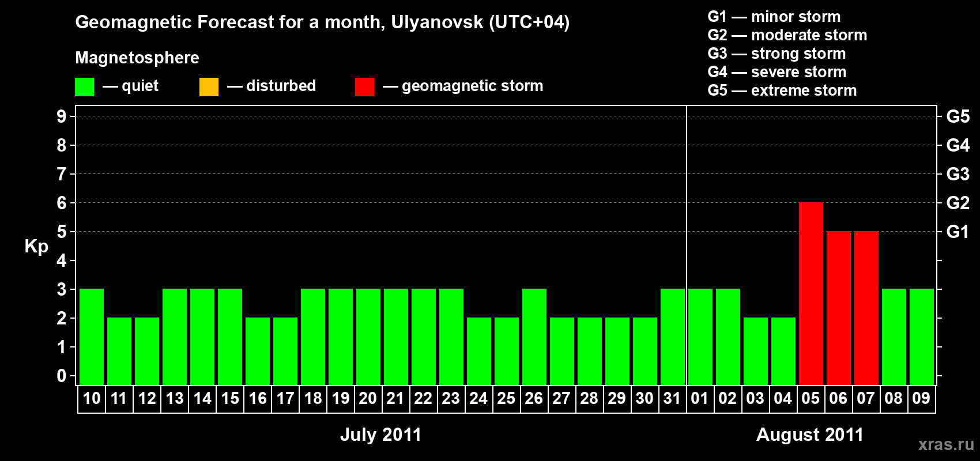This screenshot has width=980, height=461.
Task: Click the date cell labeled 08
Action: point(894,399)
